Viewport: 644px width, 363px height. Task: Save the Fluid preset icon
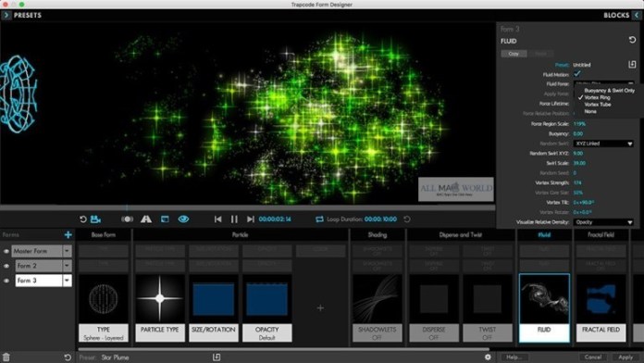click(632, 65)
